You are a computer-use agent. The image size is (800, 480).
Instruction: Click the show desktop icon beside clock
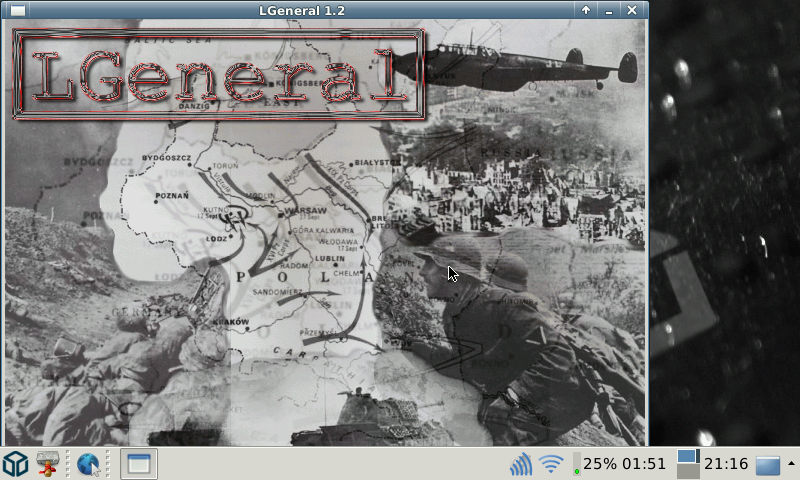click(x=768, y=465)
